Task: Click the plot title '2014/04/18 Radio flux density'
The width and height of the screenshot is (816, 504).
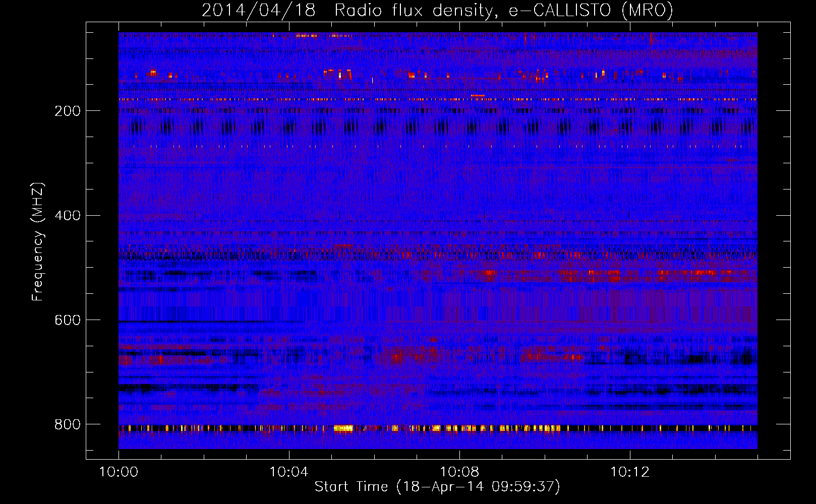Action: pos(350,11)
